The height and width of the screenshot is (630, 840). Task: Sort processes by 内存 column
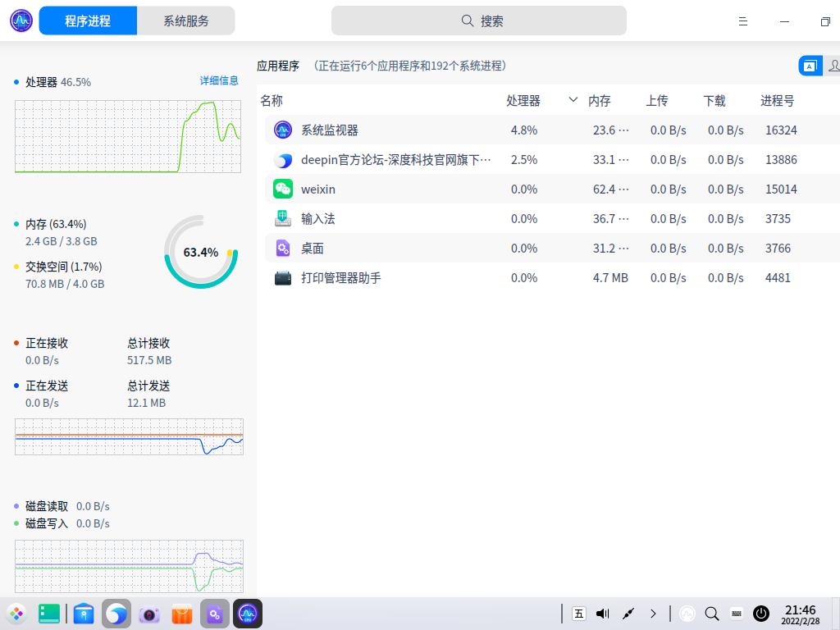coord(600,101)
